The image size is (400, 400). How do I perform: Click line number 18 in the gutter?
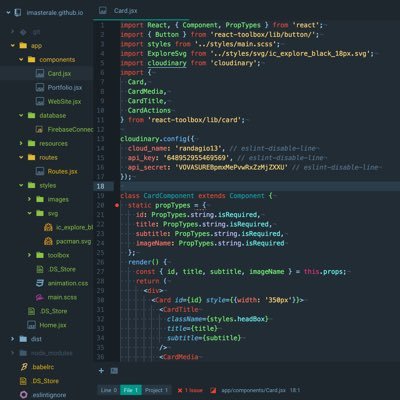pos(100,186)
